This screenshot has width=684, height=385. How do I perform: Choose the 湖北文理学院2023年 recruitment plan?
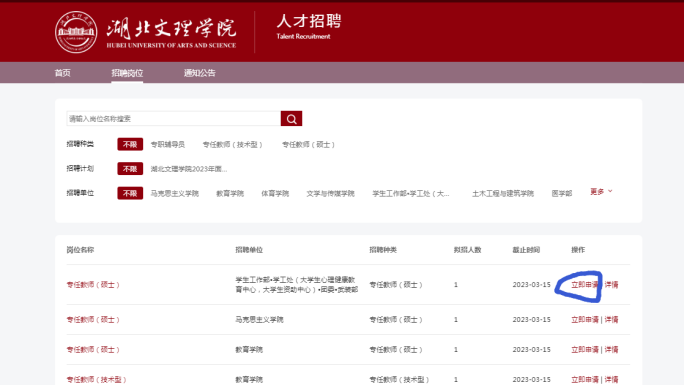coord(188,169)
